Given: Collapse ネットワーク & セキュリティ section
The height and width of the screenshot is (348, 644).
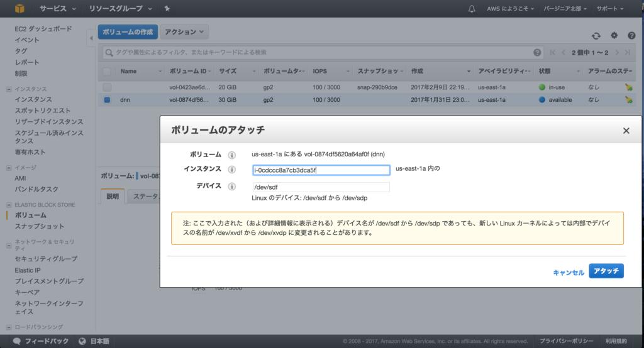Looking at the screenshot, I should [x=9, y=246].
